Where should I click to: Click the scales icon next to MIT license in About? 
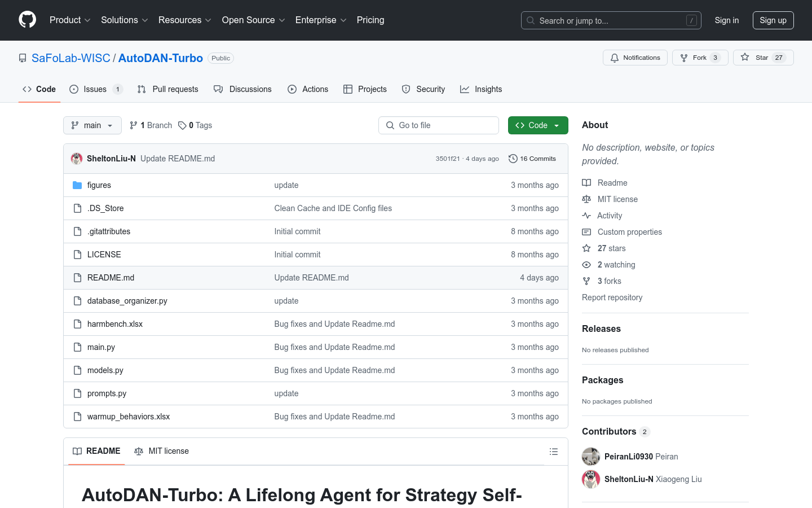point(586,199)
